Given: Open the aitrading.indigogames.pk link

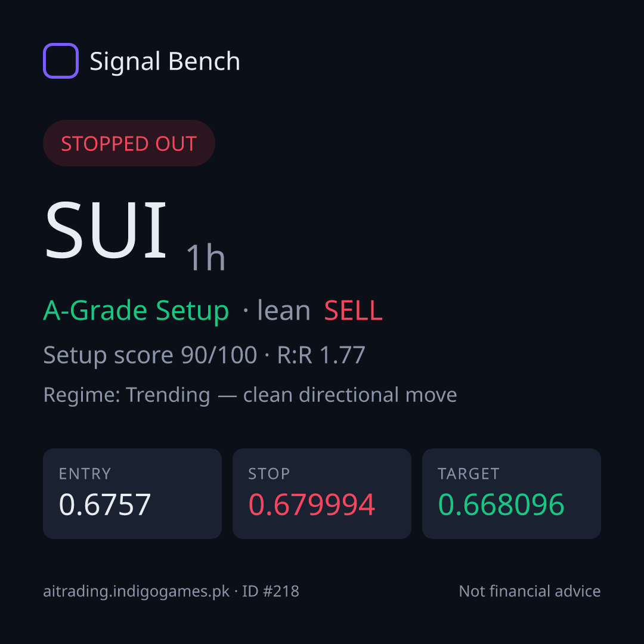Looking at the screenshot, I should click(x=137, y=592).
